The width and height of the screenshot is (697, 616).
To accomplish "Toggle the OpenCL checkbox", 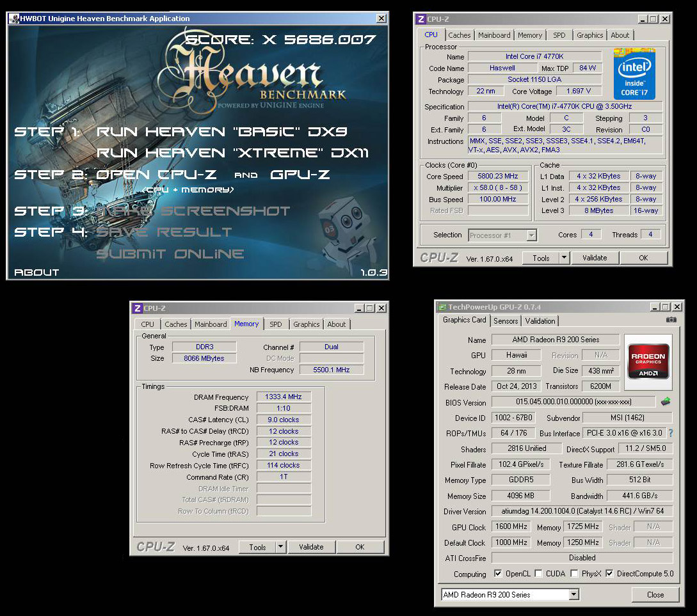I will click(499, 573).
